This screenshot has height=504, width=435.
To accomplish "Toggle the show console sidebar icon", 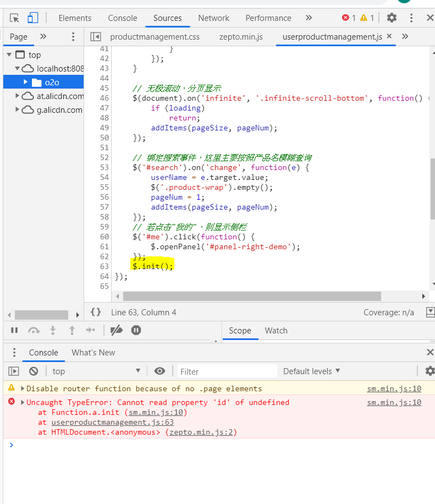I will (14, 371).
